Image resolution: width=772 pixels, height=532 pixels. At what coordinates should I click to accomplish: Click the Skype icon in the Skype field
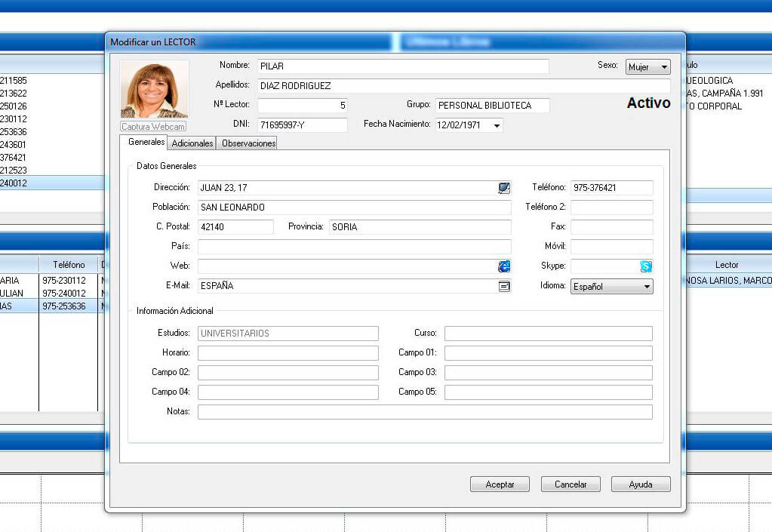pyautogui.click(x=646, y=266)
